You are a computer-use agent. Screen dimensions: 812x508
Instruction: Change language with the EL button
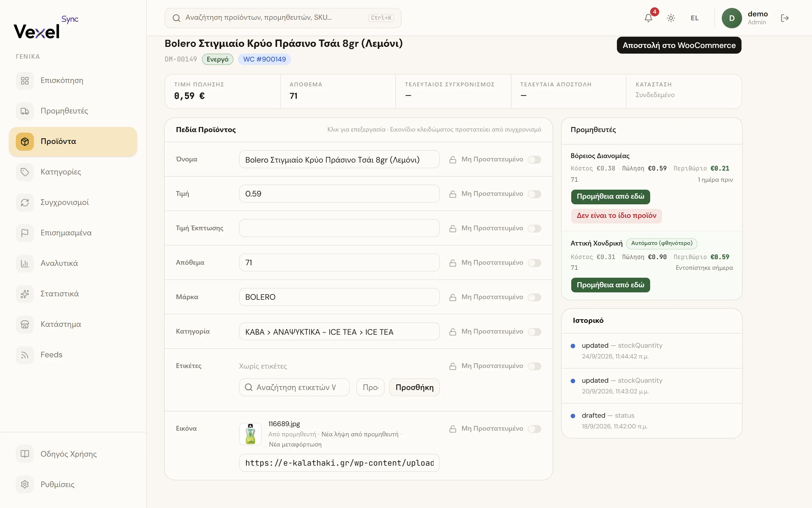coord(694,18)
